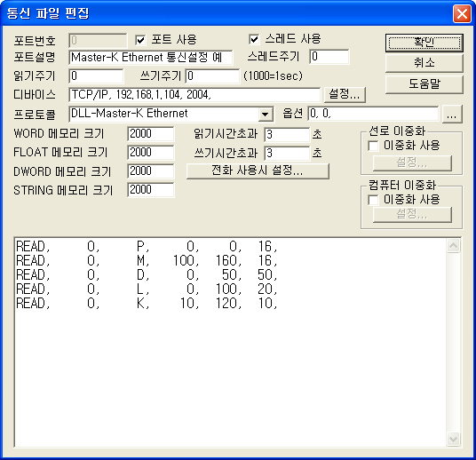The width and height of the screenshot is (476, 460).
Task: Enable 이중화 사용 under 선로 이중화
Action: (373, 146)
